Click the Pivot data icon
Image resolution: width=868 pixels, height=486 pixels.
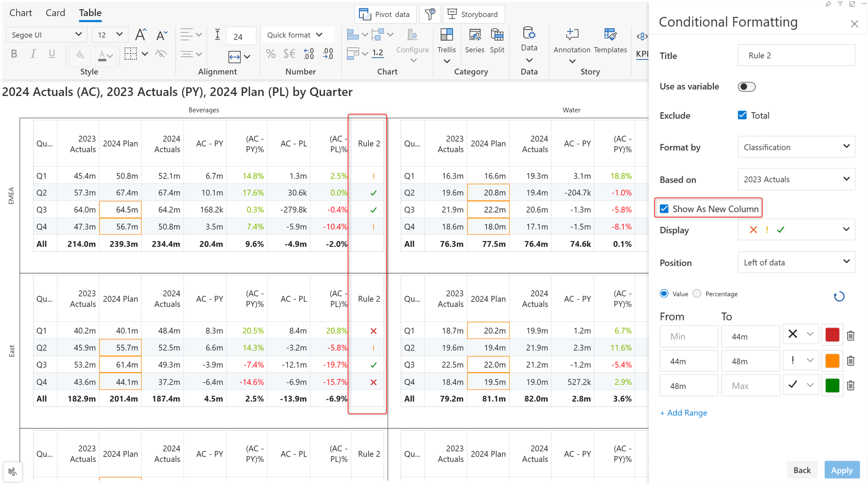point(364,14)
